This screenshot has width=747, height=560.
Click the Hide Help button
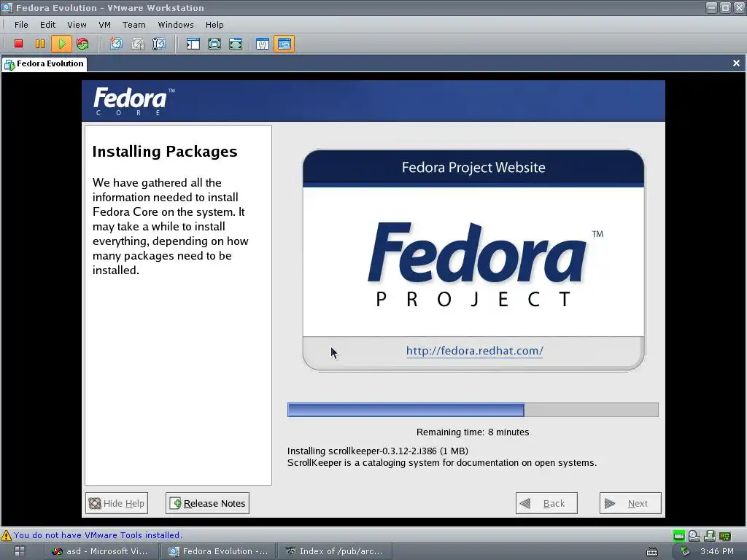click(117, 503)
